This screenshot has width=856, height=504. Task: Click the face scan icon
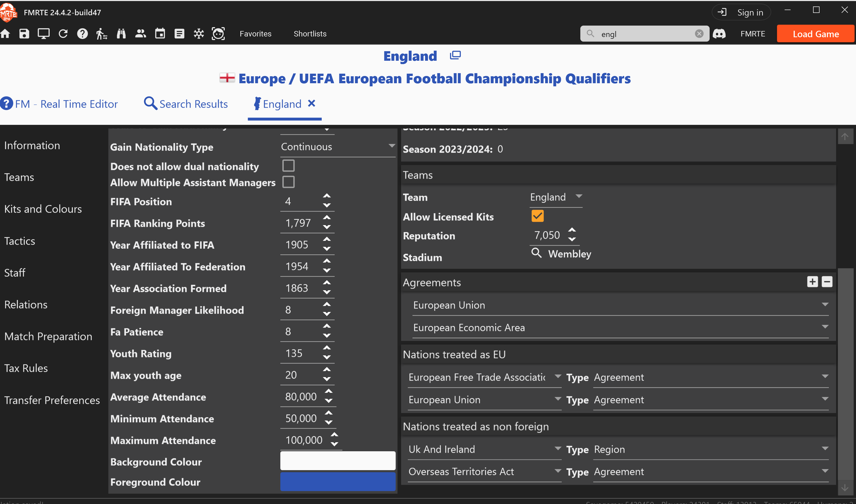(x=218, y=34)
